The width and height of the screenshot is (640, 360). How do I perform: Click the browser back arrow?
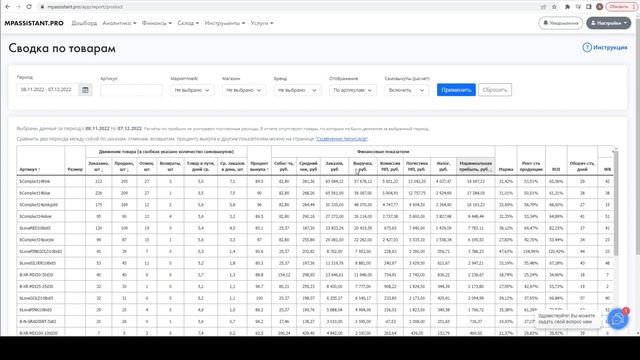click(8, 7)
